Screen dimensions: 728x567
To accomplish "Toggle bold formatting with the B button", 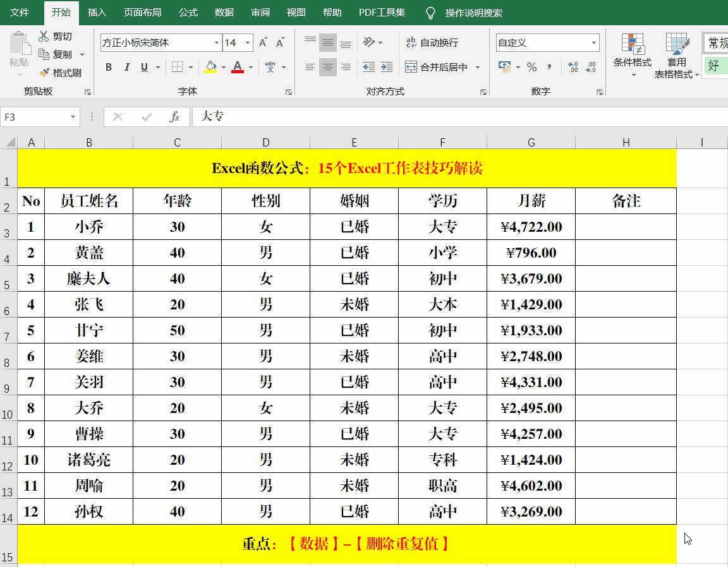I will coord(107,66).
